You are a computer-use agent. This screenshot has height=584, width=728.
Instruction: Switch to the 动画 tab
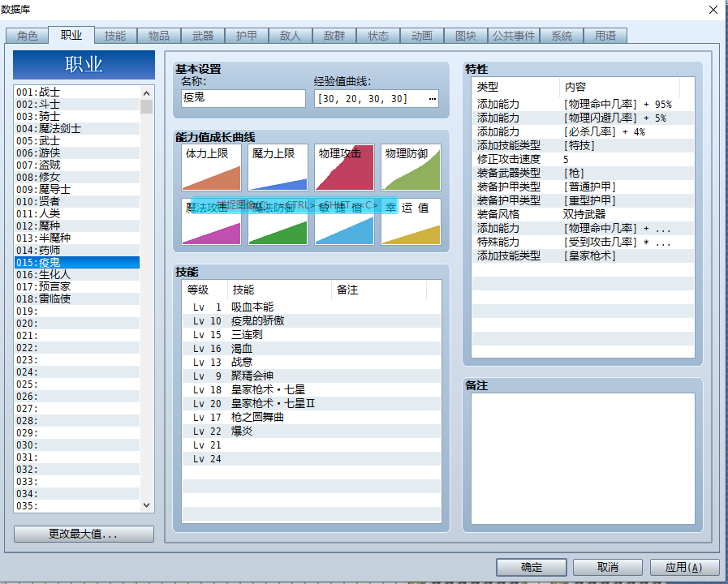click(422, 36)
